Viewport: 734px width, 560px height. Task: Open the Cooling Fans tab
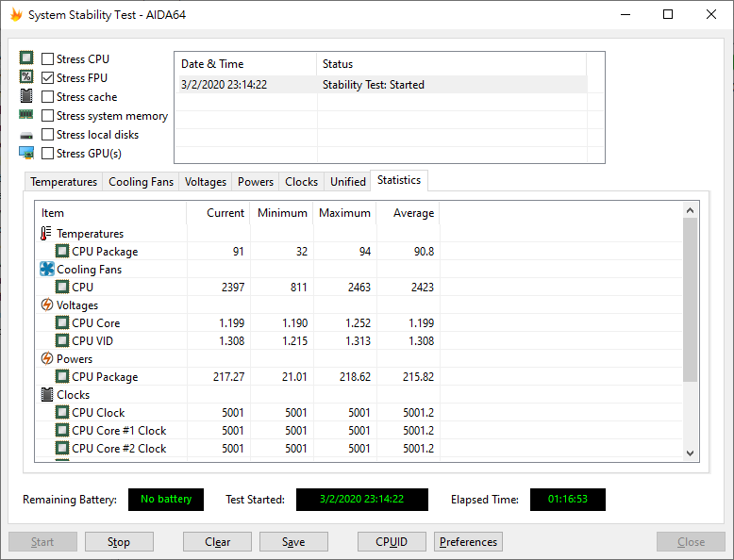click(141, 182)
